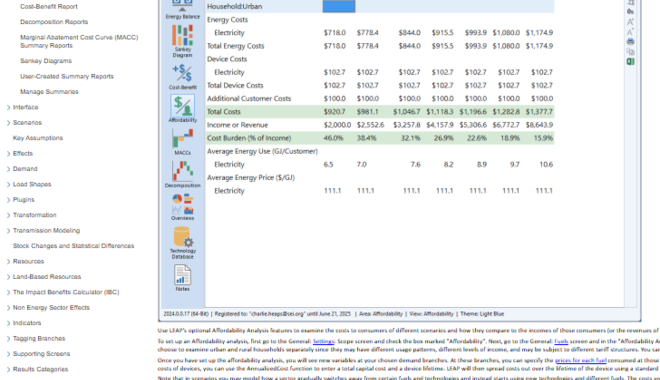The image size is (660, 380).
Task: Switch to the Cost-Benefit view
Action: click(x=182, y=77)
